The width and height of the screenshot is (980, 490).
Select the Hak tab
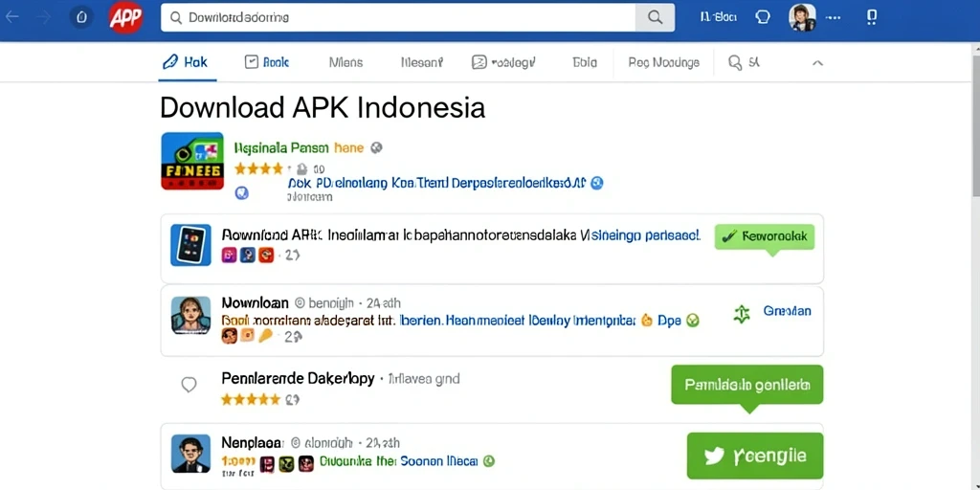pos(186,62)
